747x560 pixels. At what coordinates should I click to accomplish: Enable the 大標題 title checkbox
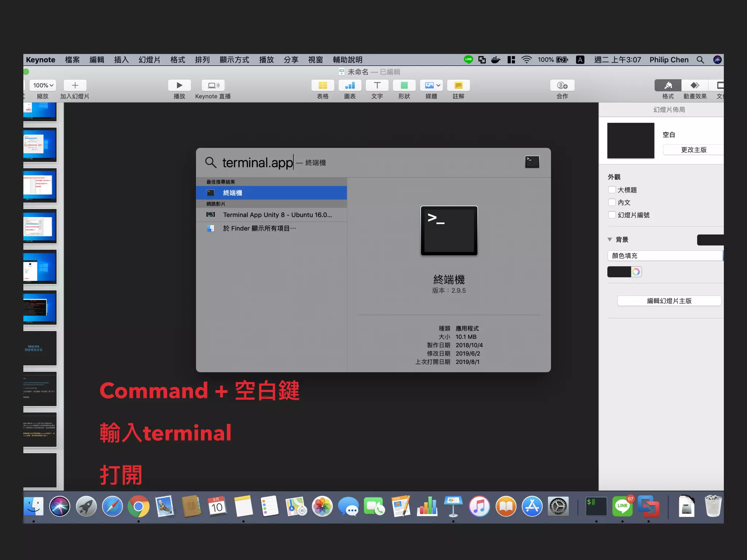(x=612, y=190)
